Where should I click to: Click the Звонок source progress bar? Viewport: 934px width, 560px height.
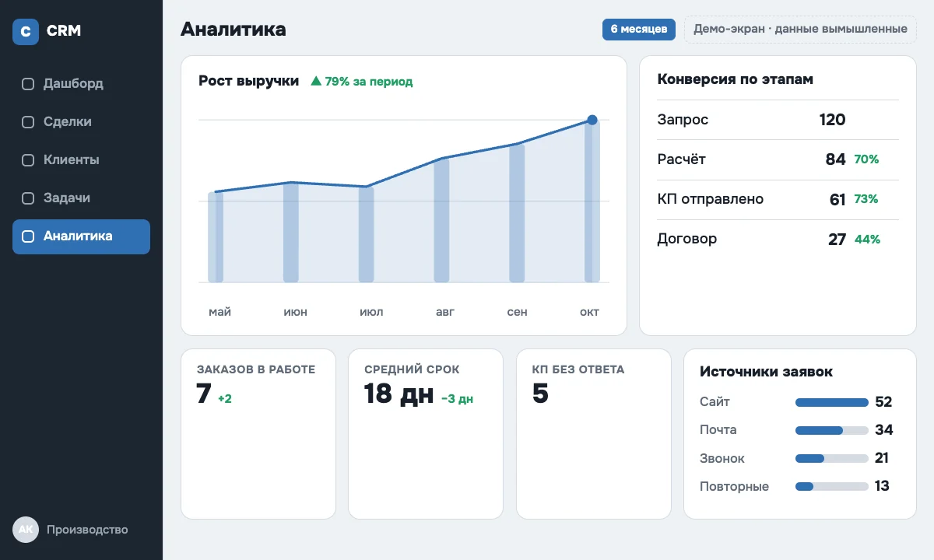[831, 458]
